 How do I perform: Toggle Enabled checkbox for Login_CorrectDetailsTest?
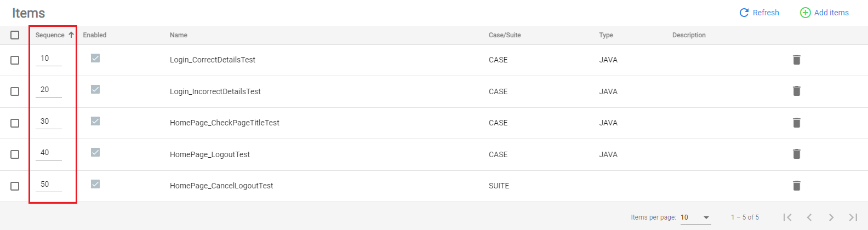point(95,58)
